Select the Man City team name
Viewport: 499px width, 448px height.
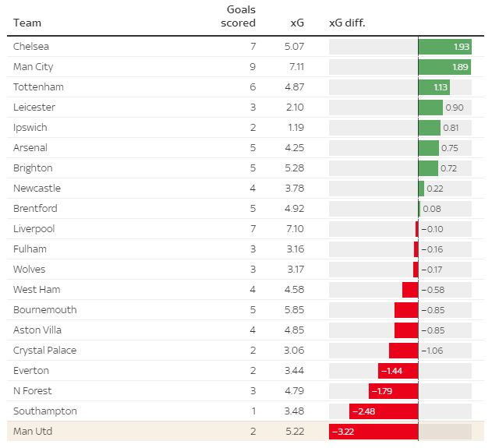click(x=34, y=67)
